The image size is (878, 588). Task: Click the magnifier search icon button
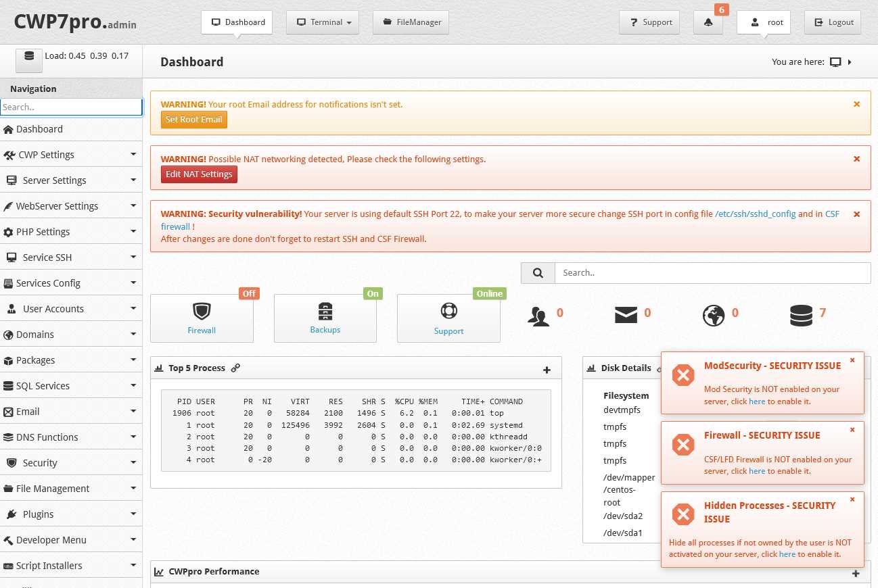[538, 273]
